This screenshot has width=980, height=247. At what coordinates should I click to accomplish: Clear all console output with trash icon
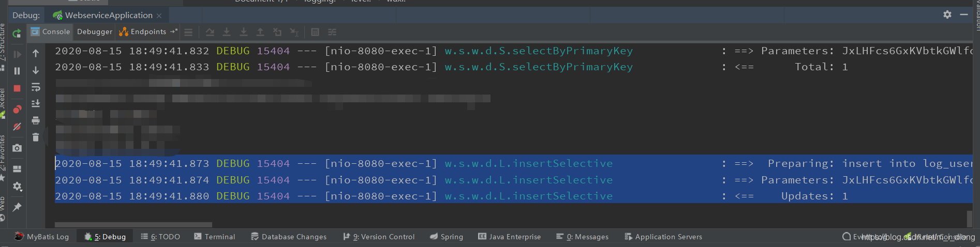tap(36, 137)
